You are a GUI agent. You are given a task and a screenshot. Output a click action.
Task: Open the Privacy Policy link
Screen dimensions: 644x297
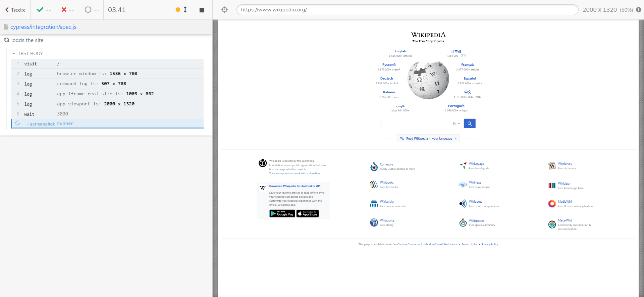(490, 245)
